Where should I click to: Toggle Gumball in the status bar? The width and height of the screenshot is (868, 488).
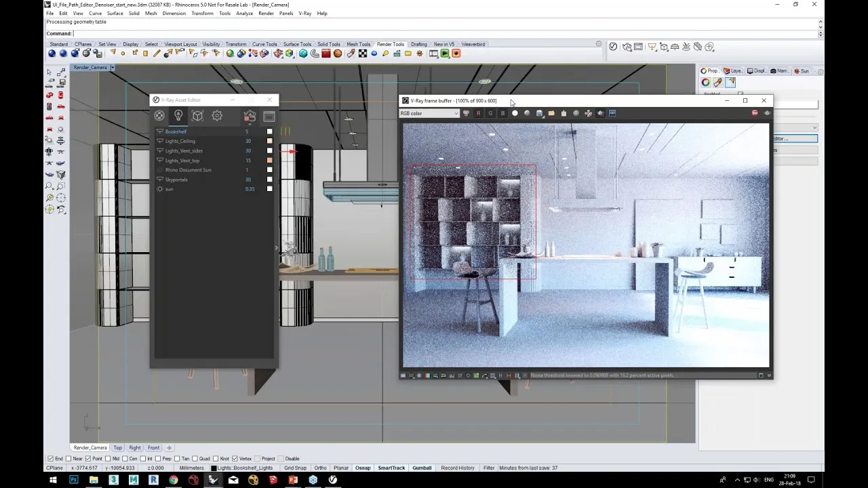point(422,468)
